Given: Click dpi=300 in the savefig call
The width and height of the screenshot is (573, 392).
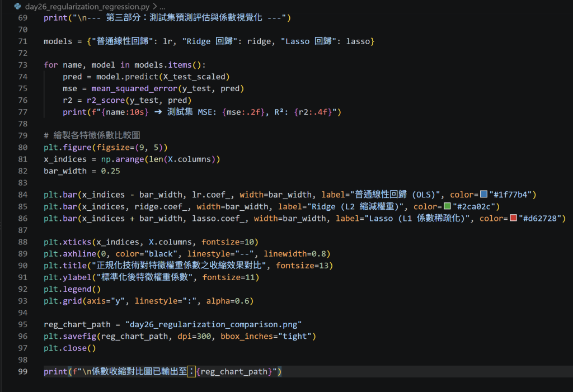Looking at the screenshot, I should [194, 337].
